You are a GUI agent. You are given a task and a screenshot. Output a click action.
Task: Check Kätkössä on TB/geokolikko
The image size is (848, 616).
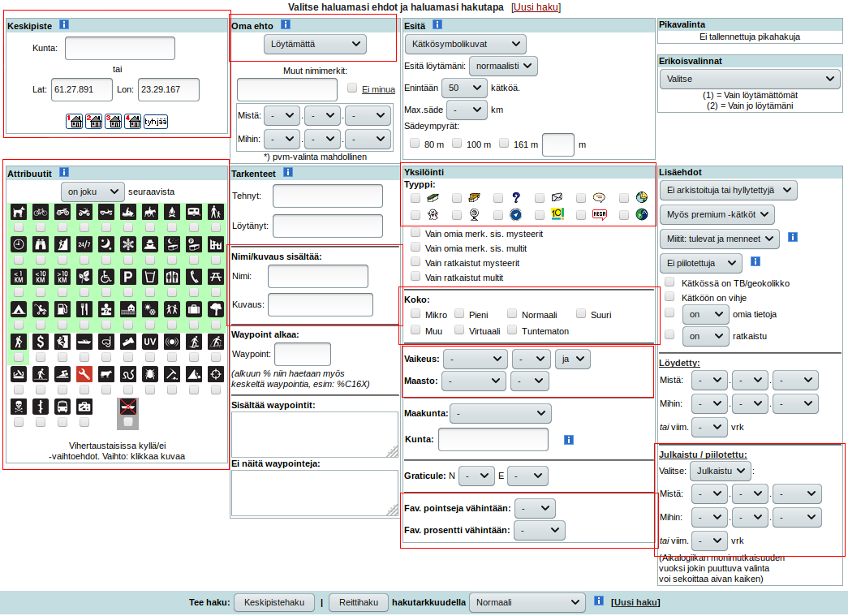coord(669,282)
